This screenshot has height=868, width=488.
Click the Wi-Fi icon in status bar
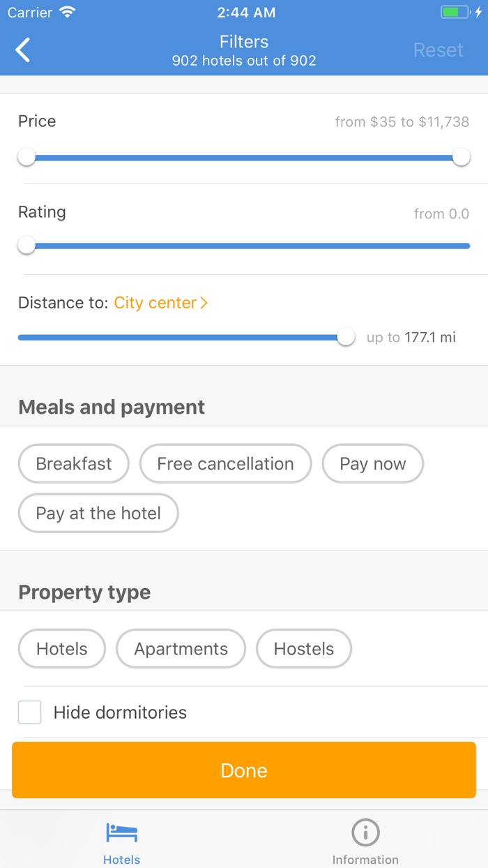click(66, 12)
